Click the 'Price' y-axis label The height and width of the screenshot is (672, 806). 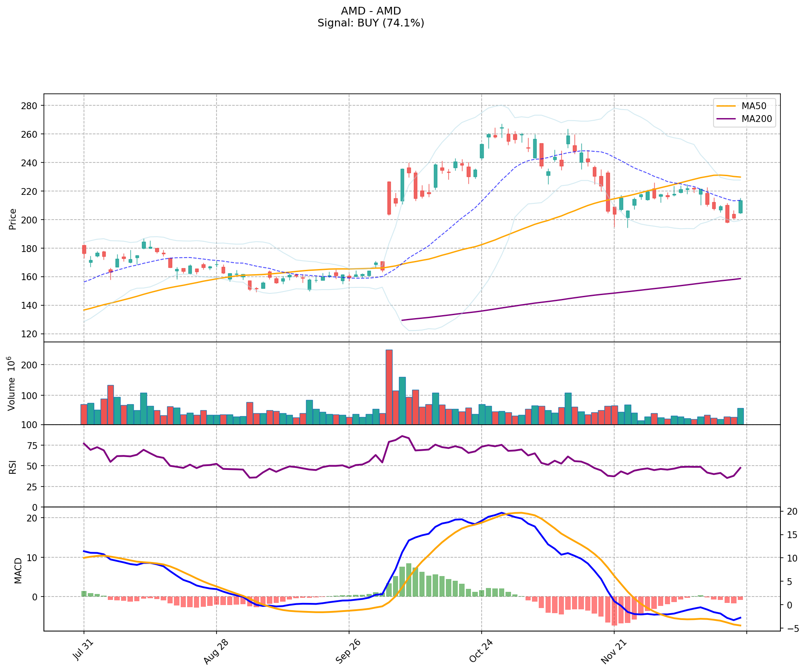tap(13, 219)
